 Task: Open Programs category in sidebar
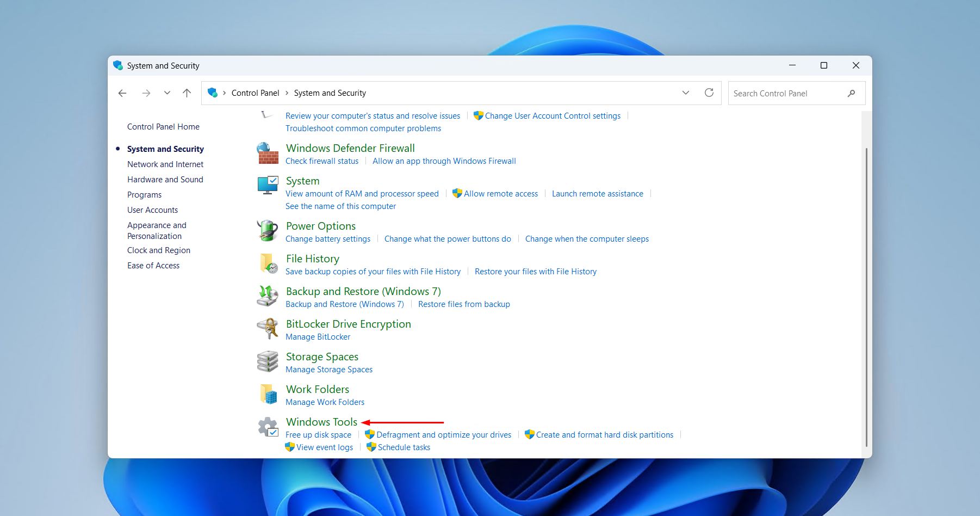[144, 195]
